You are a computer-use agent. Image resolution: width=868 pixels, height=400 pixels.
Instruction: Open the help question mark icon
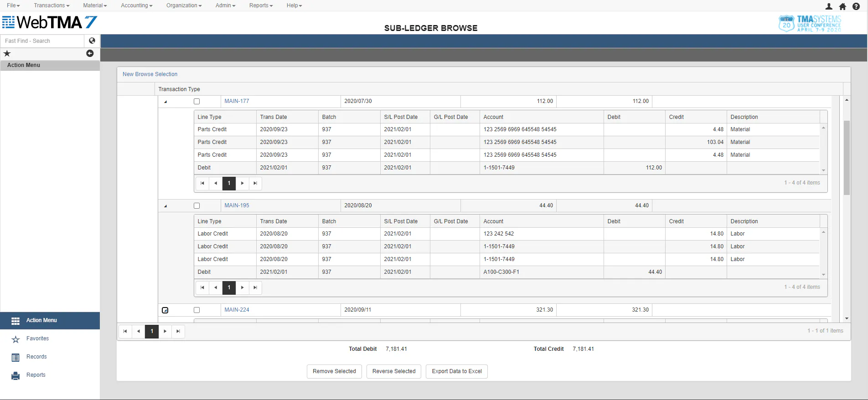click(x=856, y=6)
